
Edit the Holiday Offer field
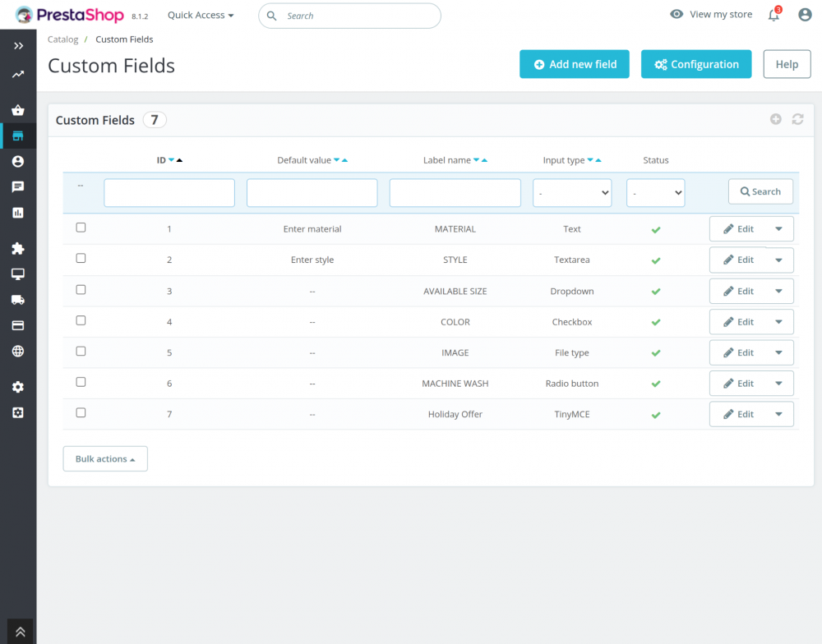point(738,415)
